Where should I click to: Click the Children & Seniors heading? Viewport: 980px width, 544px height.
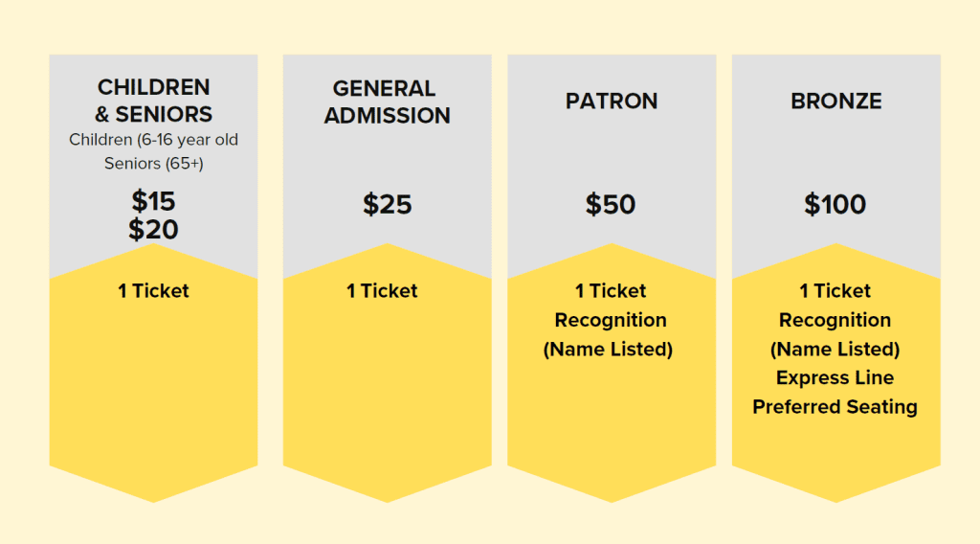154,101
